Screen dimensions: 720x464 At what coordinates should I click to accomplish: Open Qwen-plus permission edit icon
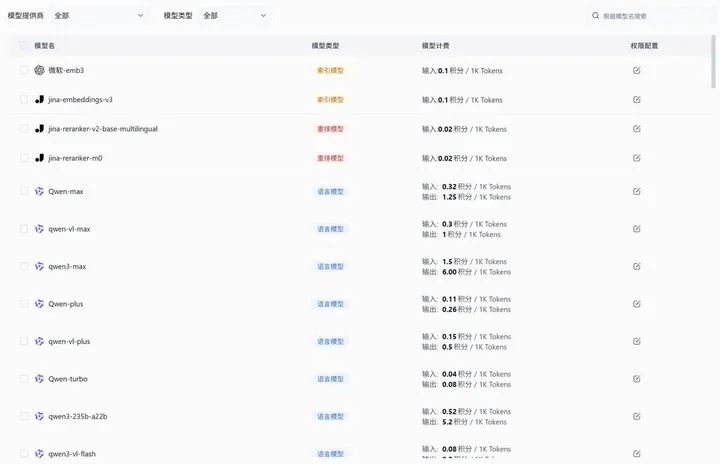[x=636, y=304]
